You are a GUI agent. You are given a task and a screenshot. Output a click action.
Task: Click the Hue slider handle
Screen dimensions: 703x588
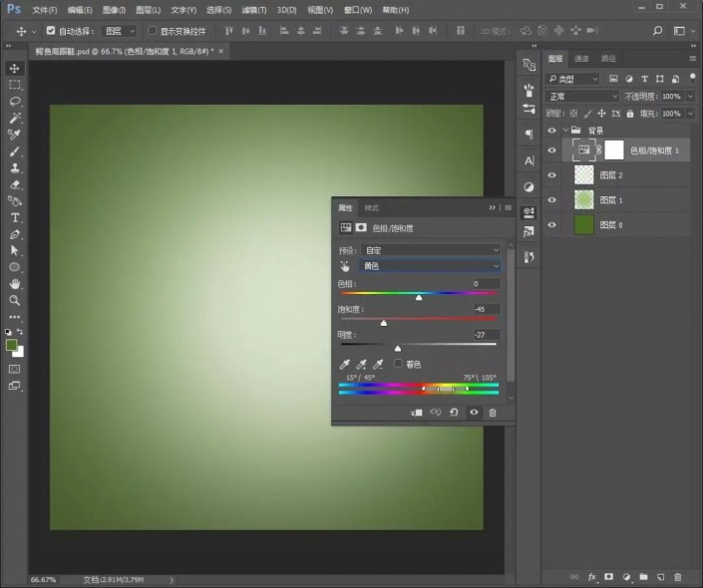coord(419,298)
